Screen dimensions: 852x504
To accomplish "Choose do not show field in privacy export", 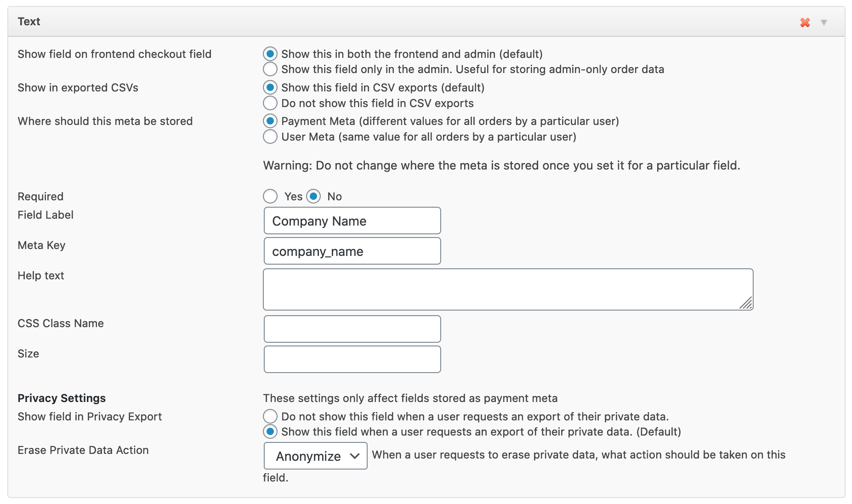I will click(270, 416).
